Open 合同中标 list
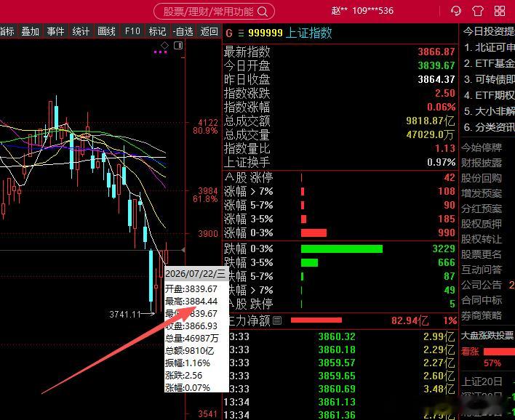 pyautogui.click(x=482, y=300)
